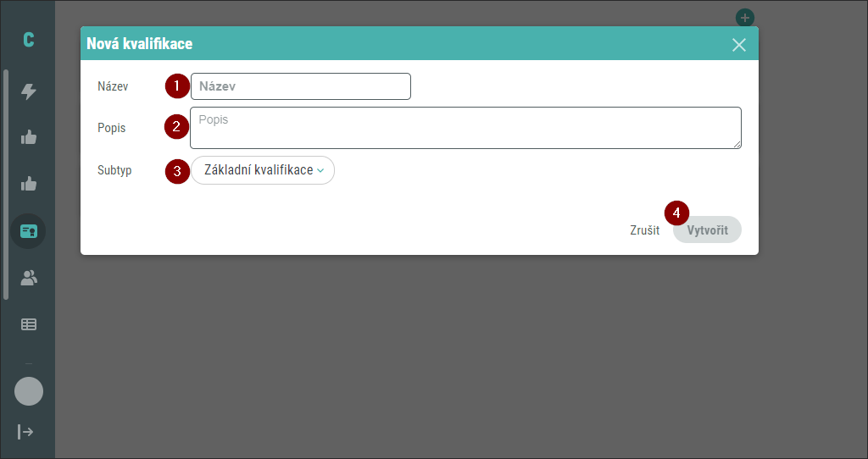Click the sidebar vertical scrollbar
This screenshot has width=868, height=459.
pyautogui.click(x=6, y=185)
